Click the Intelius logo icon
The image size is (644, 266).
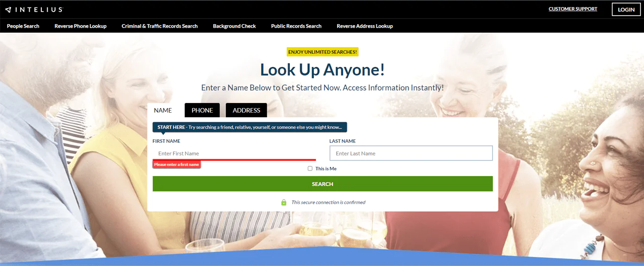9,10
